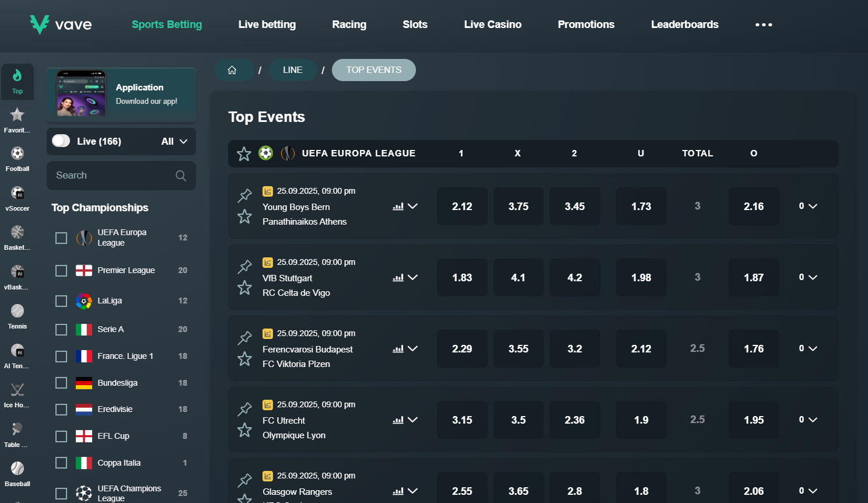Check the Serie A checkbox
This screenshot has width=868, height=503.
[61, 330]
